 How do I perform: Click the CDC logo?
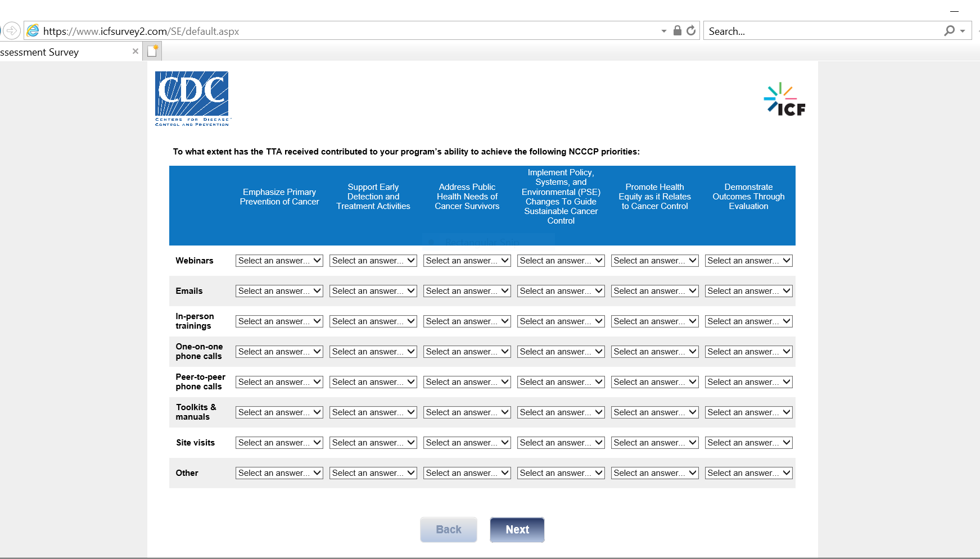[192, 99]
